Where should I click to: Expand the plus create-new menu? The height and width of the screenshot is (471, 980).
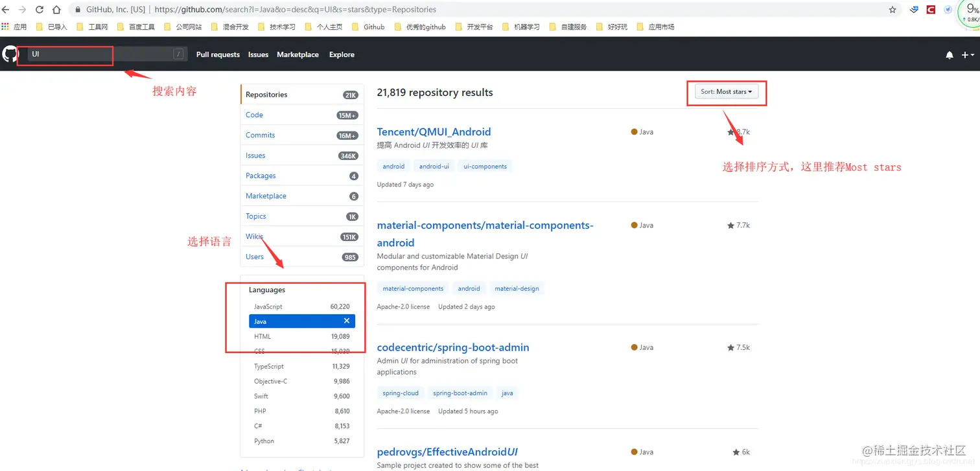[968, 55]
